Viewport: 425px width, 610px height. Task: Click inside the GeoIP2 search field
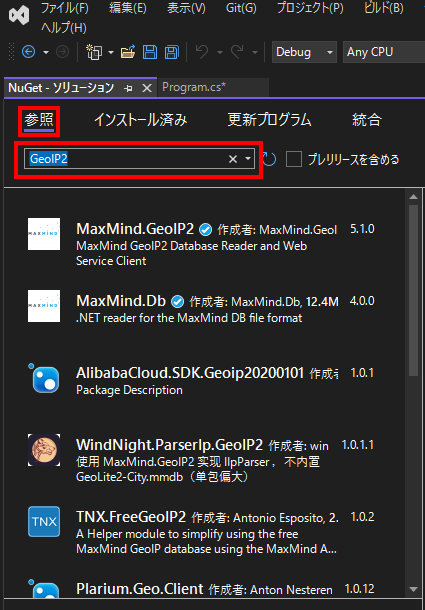(128, 159)
